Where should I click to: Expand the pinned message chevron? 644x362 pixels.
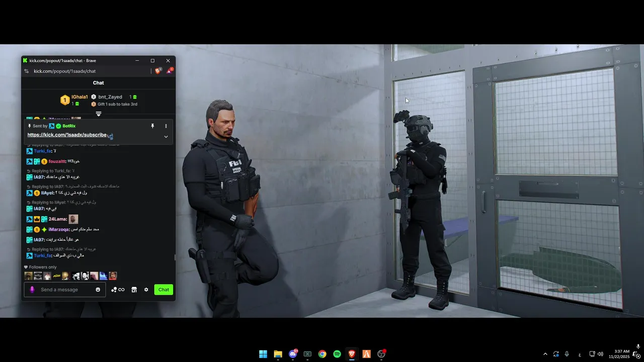click(x=166, y=136)
